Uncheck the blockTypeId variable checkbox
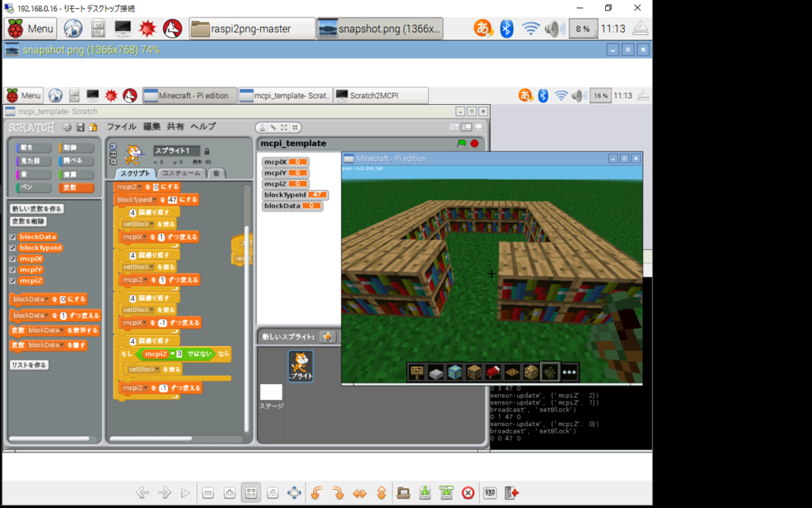 [x=13, y=248]
